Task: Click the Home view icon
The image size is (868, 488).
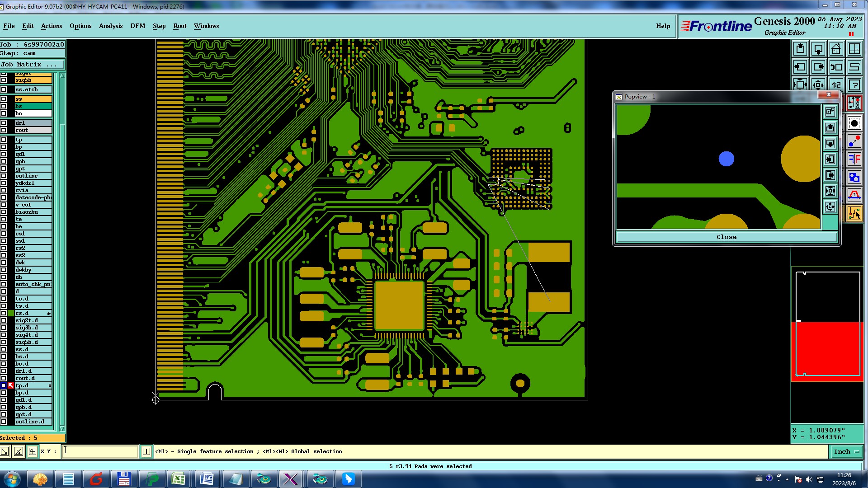Action: [x=836, y=49]
